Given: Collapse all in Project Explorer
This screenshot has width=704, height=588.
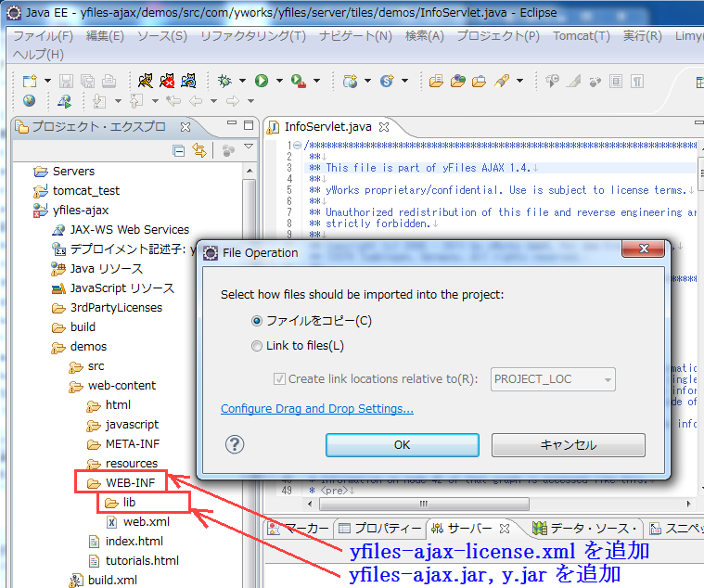Looking at the screenshot, I should point(179,150).
